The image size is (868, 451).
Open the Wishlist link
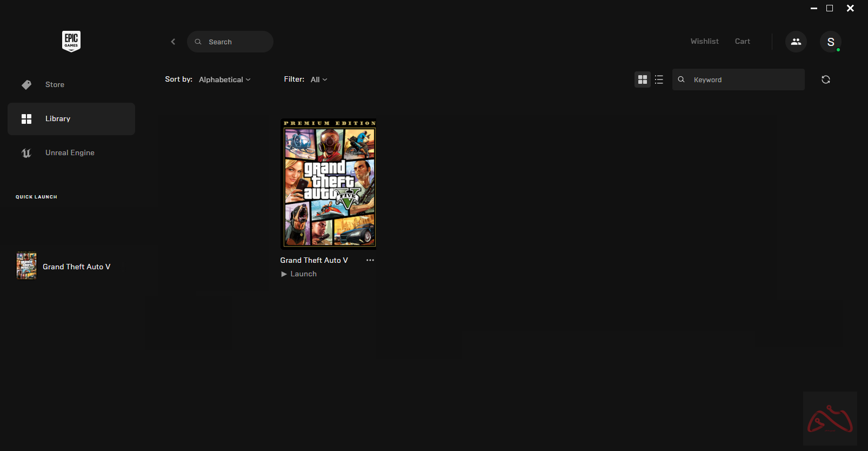pos(704,42)
